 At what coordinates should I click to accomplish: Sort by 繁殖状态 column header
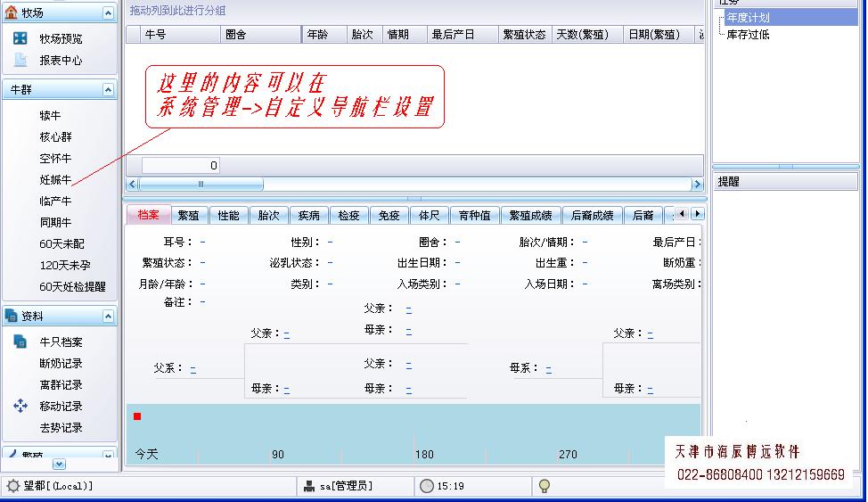[525, 35]
